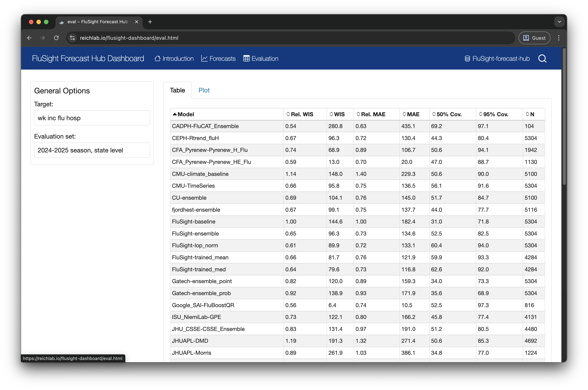
Task: Sort table by Rel. WIS column
Action: (x=302, y=114)
